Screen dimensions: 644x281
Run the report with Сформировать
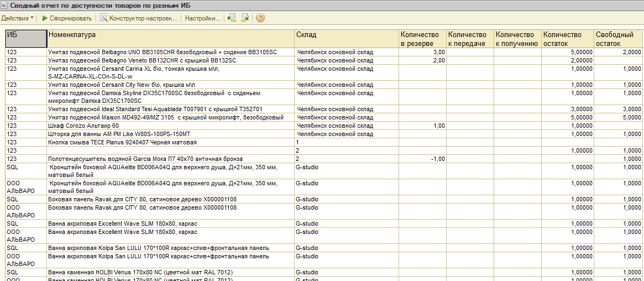pyautogui.click(x=67, y=18)
